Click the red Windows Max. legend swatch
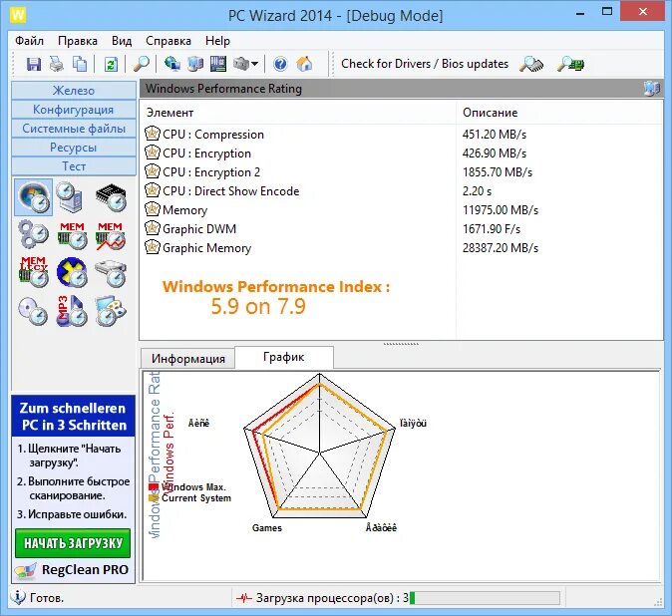 pos(154,487)
